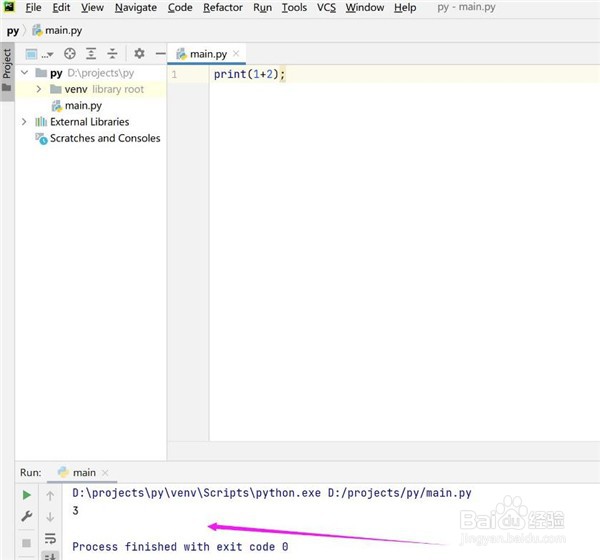Open the Window menu
600x560 pixels.
tap(365, 8)
